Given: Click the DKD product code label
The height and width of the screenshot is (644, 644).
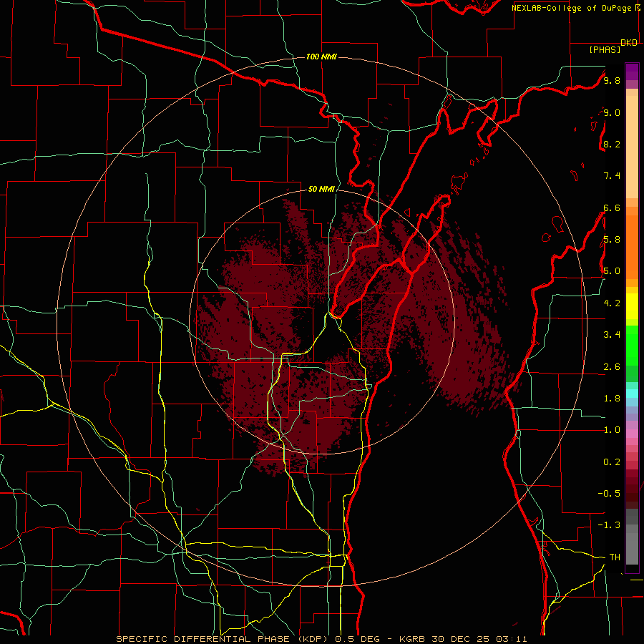Looking at the screenshot, I should [x=629, y=43].
